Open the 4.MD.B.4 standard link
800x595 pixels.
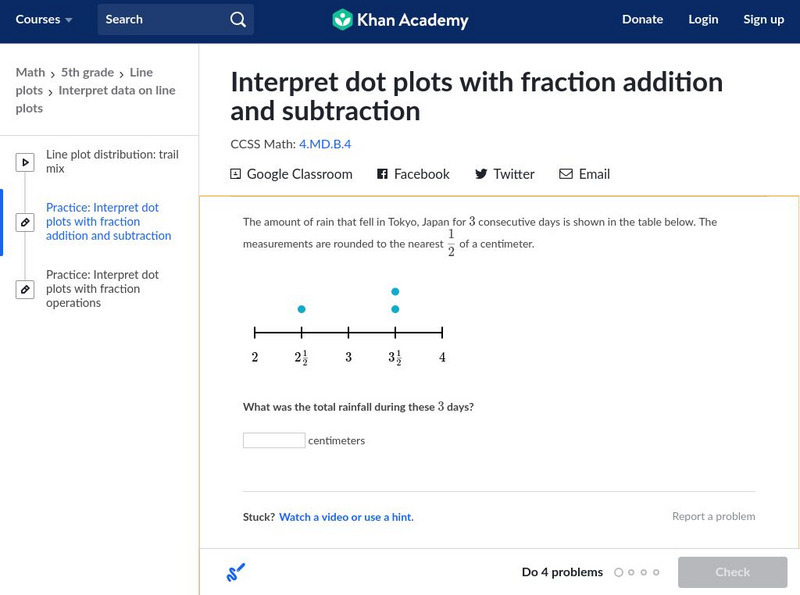(x=325, y=144)
